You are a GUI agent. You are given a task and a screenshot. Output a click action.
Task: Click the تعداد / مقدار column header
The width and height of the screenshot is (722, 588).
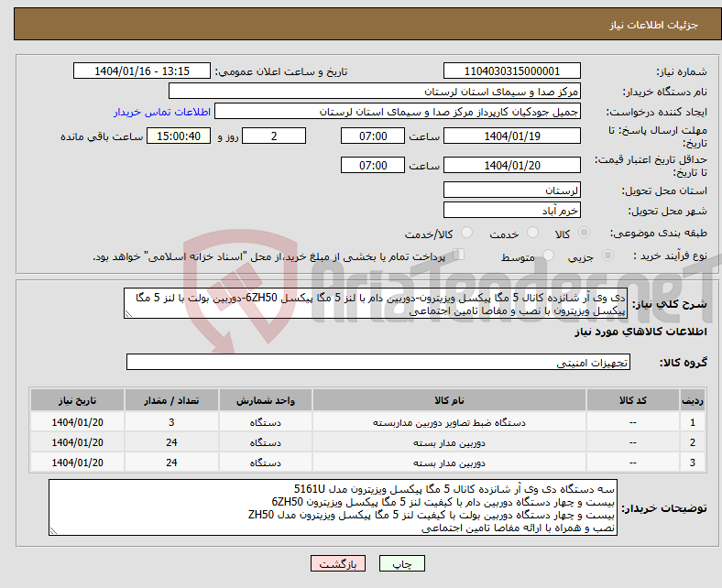coord(171,400)
